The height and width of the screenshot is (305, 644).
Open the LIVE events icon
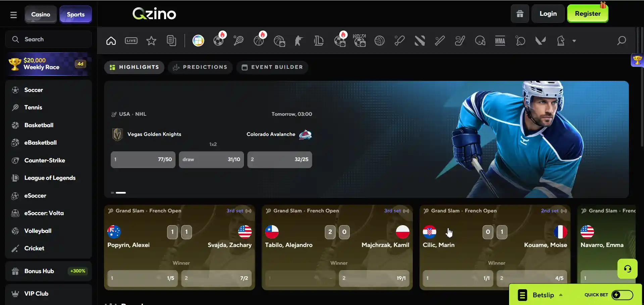click(x=131, y=41)
